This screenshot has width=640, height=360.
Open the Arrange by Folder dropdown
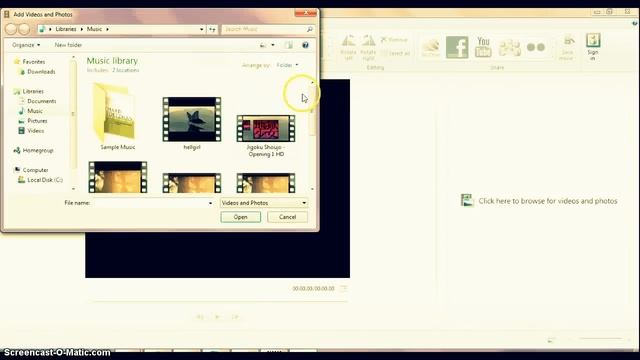tap(287, 65)
